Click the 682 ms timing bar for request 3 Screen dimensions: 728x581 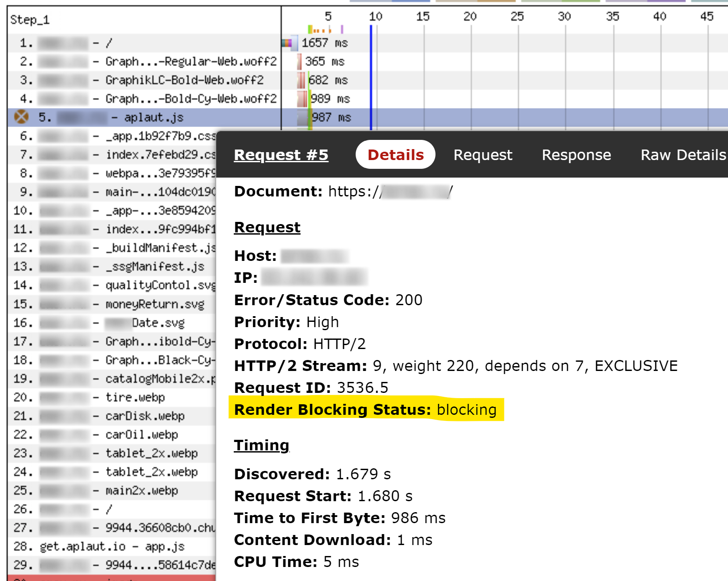301,80
